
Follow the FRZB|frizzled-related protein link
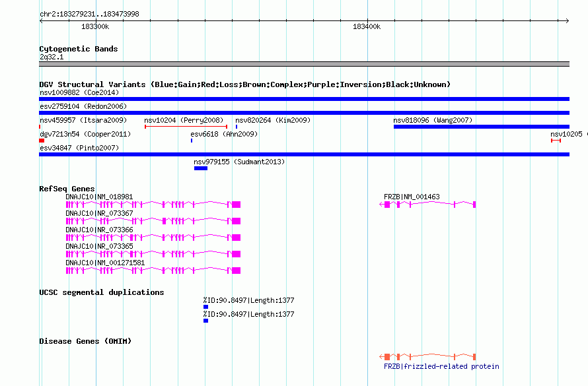[x=441, y=366]
